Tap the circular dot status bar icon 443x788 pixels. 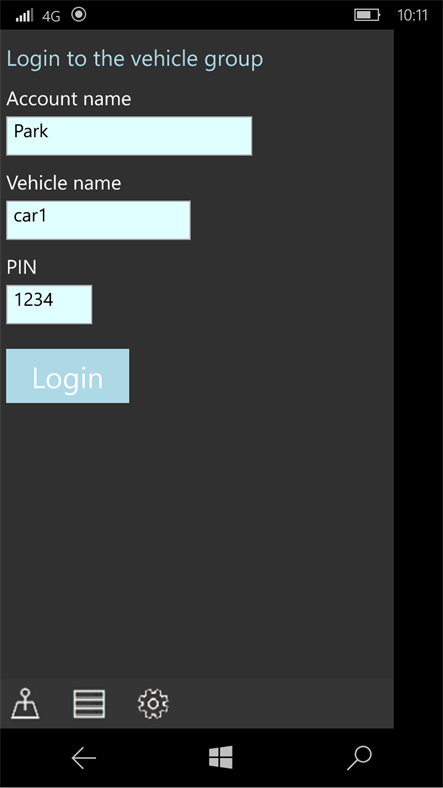pyautogui.click(x=78, y=15)
